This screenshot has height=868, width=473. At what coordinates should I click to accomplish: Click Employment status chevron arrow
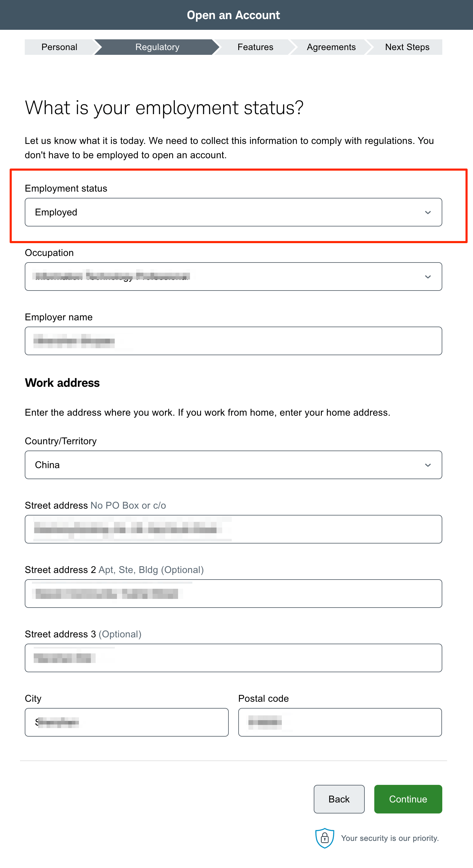point(427,213)
